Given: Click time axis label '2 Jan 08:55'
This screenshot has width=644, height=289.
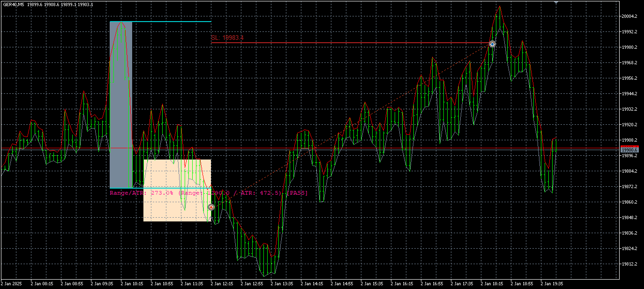Looking at the screenshot, I should click(72, 284).
